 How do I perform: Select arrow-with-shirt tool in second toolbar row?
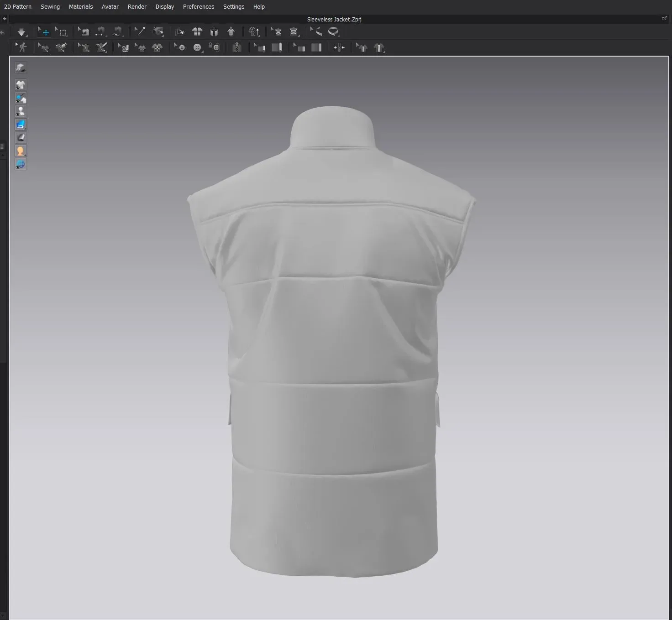(362, 47)
